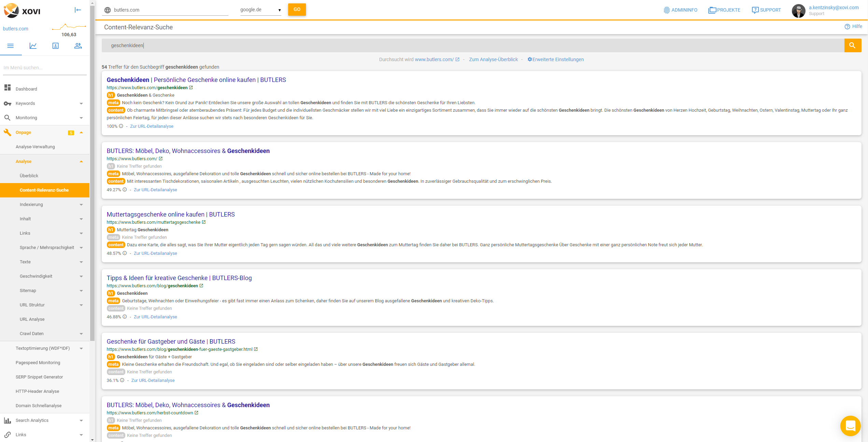Click the a.kentzinsky@xovi.com account name

click(834, 8)
